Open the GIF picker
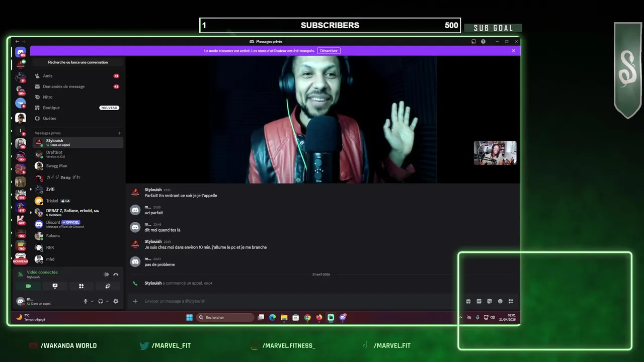 479,301
